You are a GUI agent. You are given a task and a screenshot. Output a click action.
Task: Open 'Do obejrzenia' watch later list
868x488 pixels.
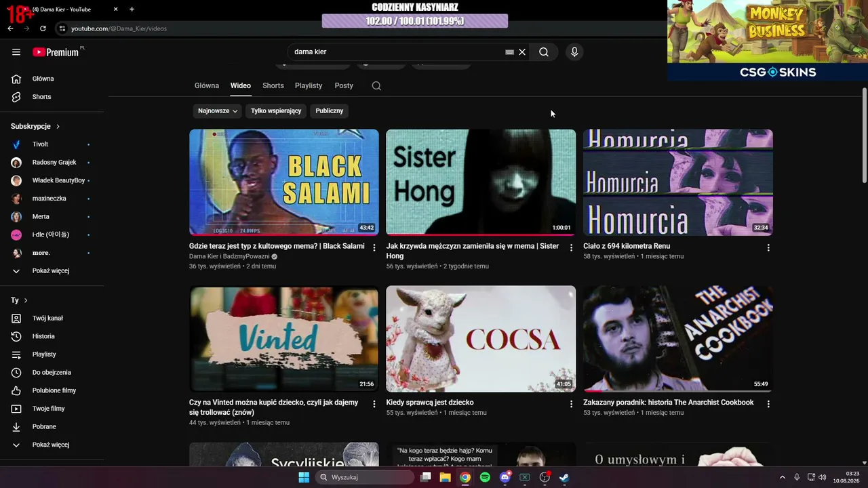[x=52, y=373]
